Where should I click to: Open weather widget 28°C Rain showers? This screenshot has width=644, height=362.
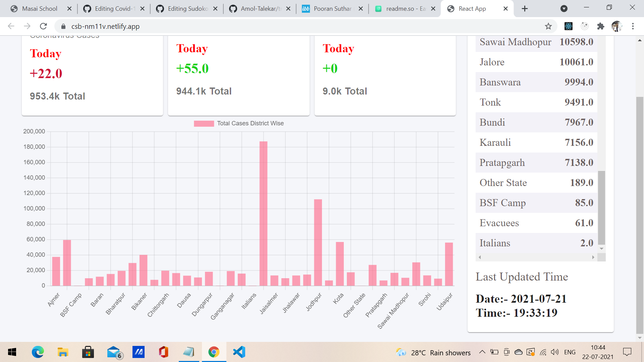pyautogui.click(x=433, y=353)
